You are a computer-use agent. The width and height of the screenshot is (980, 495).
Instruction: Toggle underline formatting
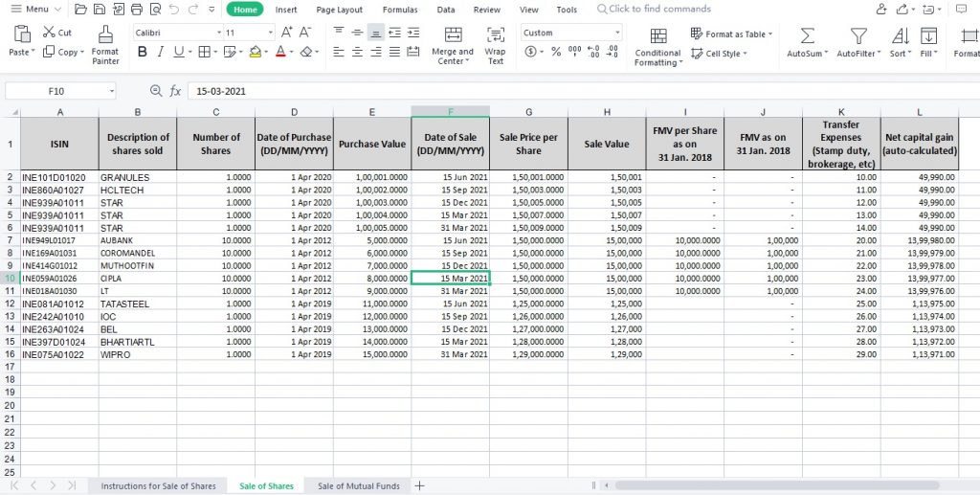point(178,52)
